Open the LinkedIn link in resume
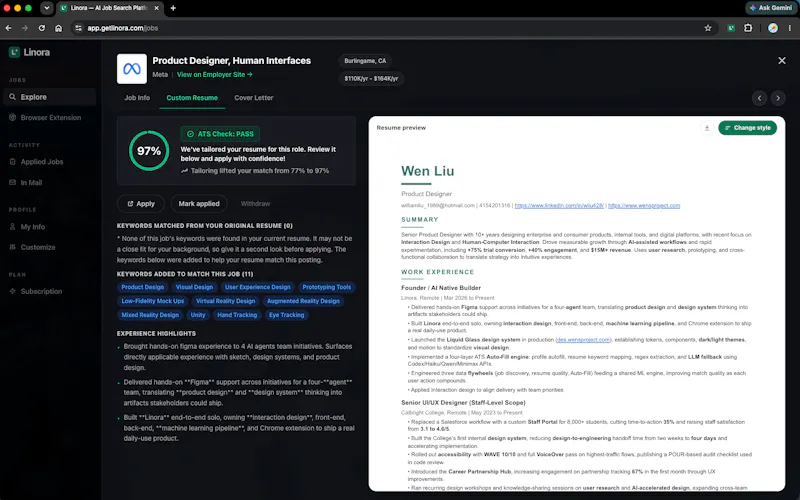800x500 pixels. (x=559, y=206)
